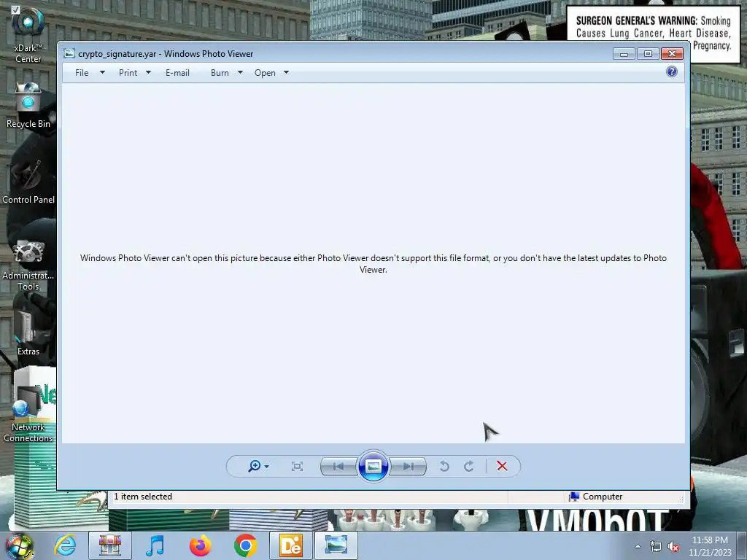
Task: Expand the Burn dropdown arrow
Action: pyautogui.click(x=240, y=72)
